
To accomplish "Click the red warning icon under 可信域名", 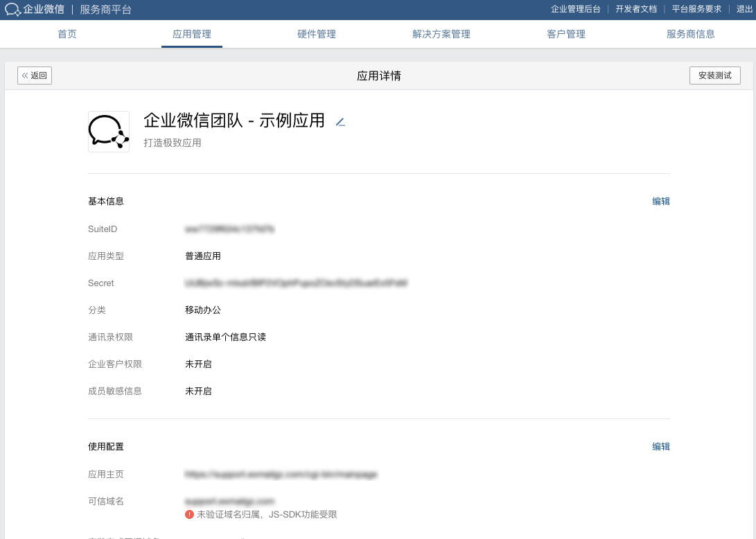I will 189,515.
